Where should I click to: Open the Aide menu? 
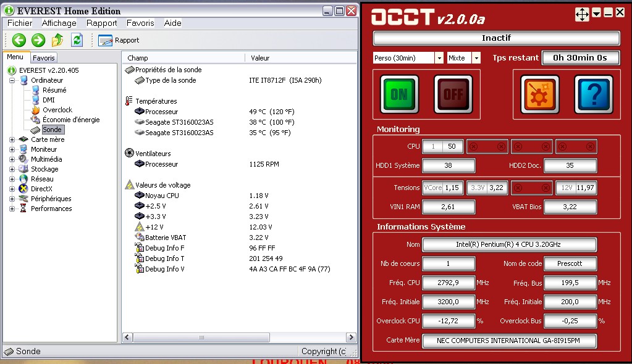pos(172,23)
